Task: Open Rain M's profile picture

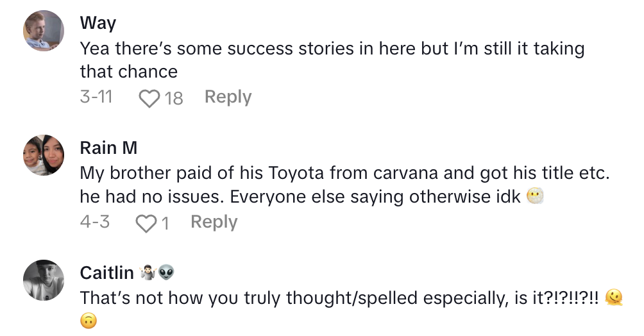Action: click(x=44, y=155)
